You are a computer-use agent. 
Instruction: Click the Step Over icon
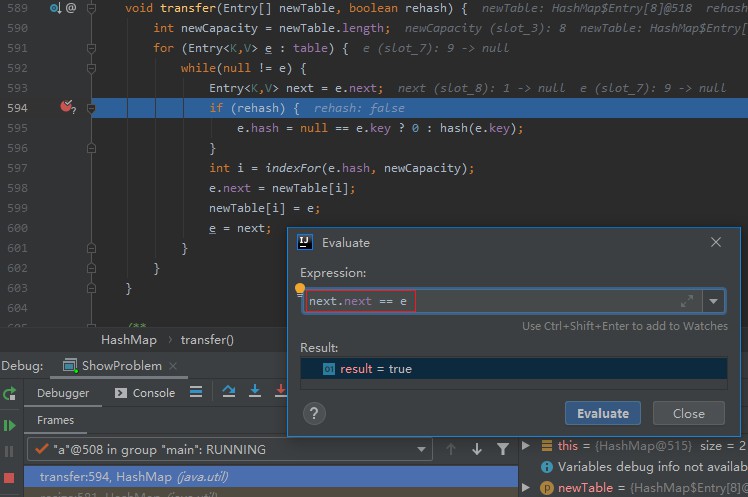[229, 391]
